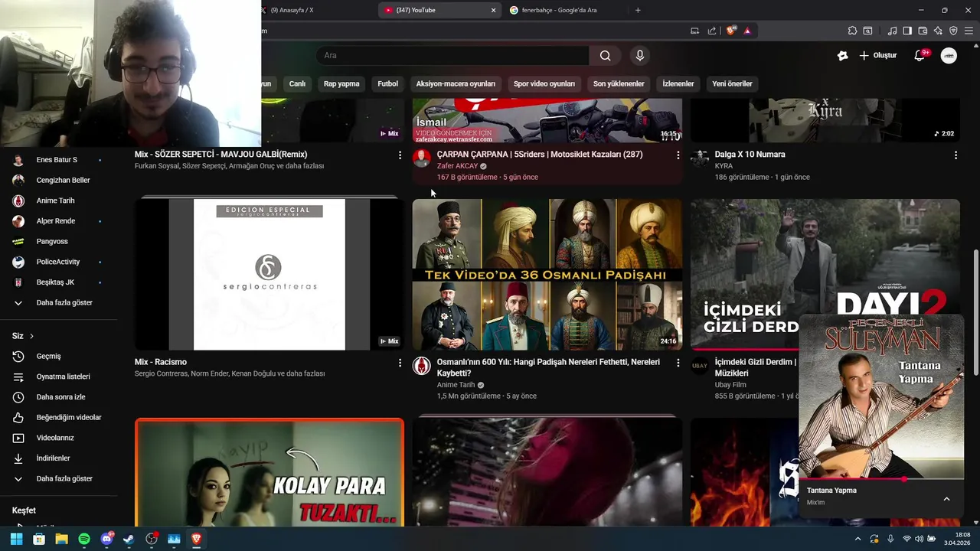Screen dimensions: 980x551
Task: Start voice search with microphone icon
Action: 640,55
